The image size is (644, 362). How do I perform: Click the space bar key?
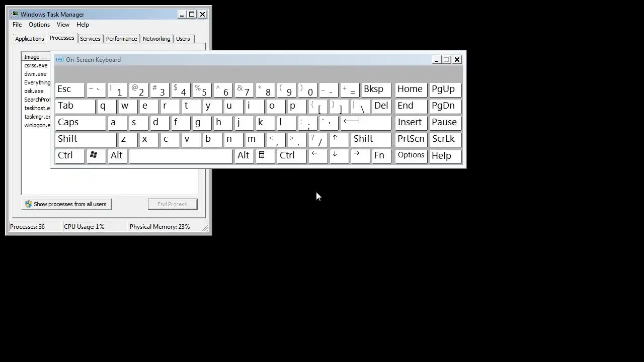181,156
